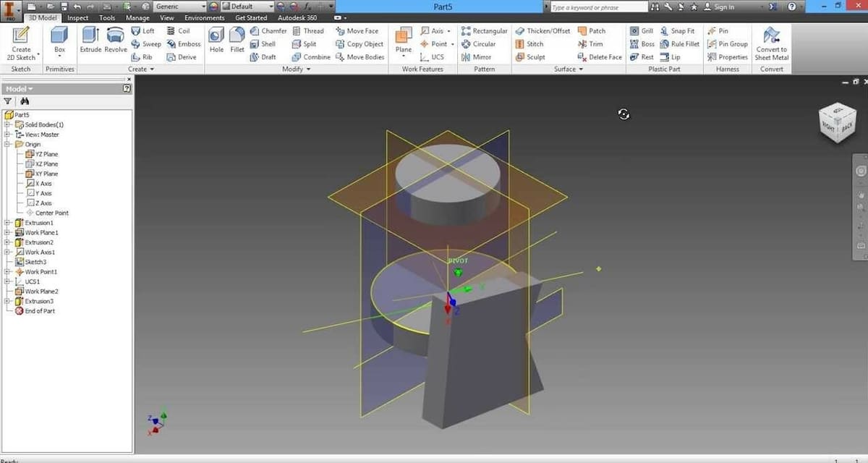The height and width of the screenshot is (463, 868).
Task: Click the Sign In link
Action: (x=724, y=7)
